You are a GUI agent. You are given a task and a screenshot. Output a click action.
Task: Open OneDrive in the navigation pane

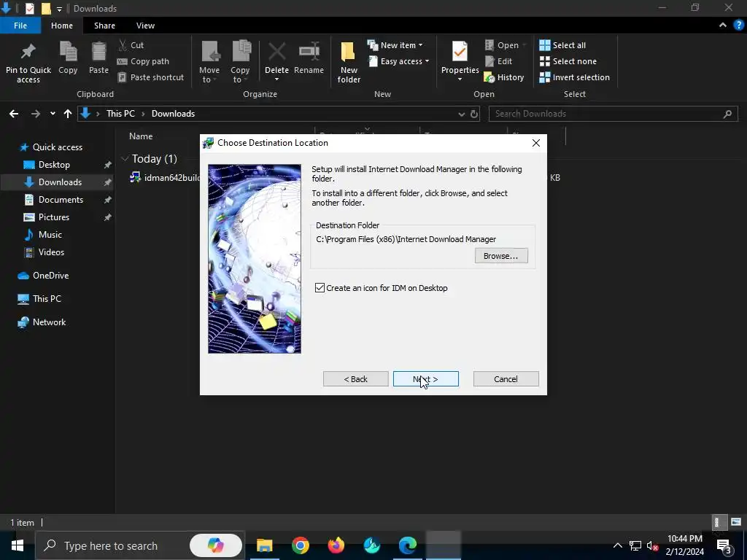coord(50,276)
